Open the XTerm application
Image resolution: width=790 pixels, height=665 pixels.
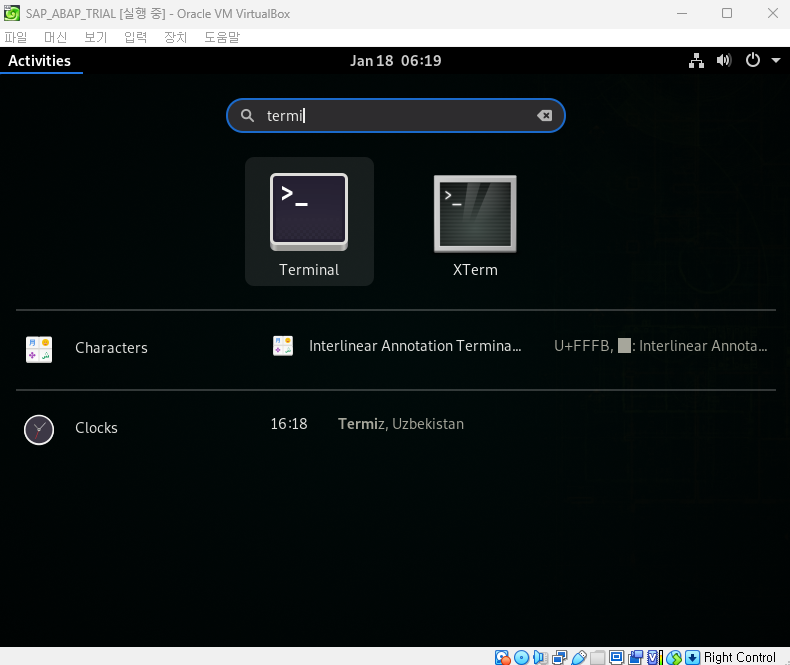tap(475, 222)
